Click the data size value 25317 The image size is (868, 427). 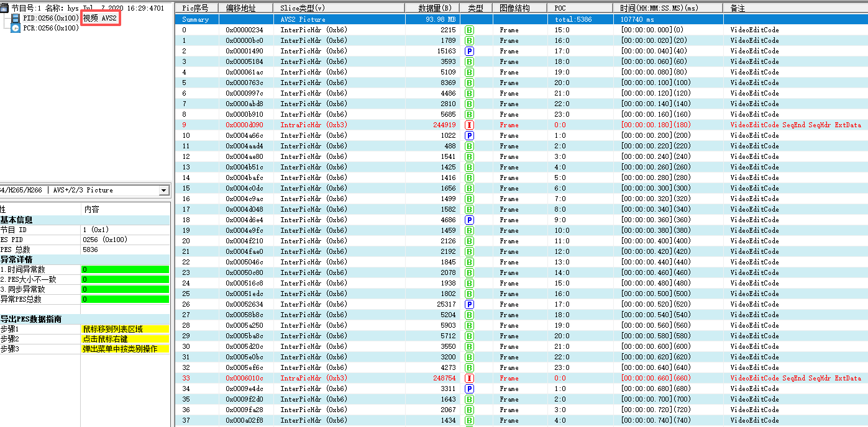point(447,304)
